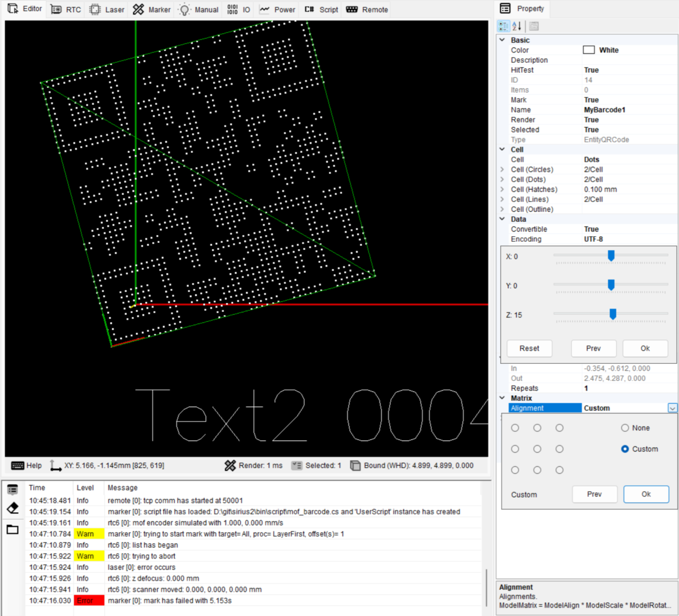
Task: Clear log with the eraser icon
Action: coord(13,508)
